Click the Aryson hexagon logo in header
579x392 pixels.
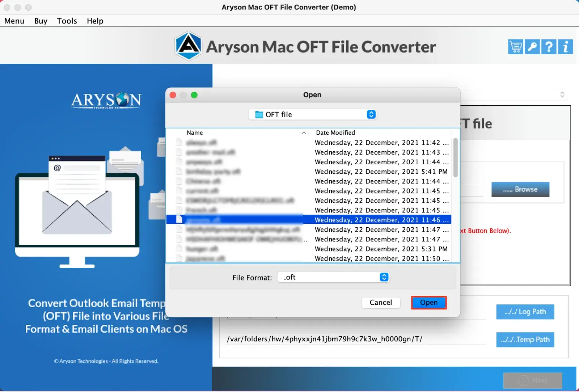[188, 46]
